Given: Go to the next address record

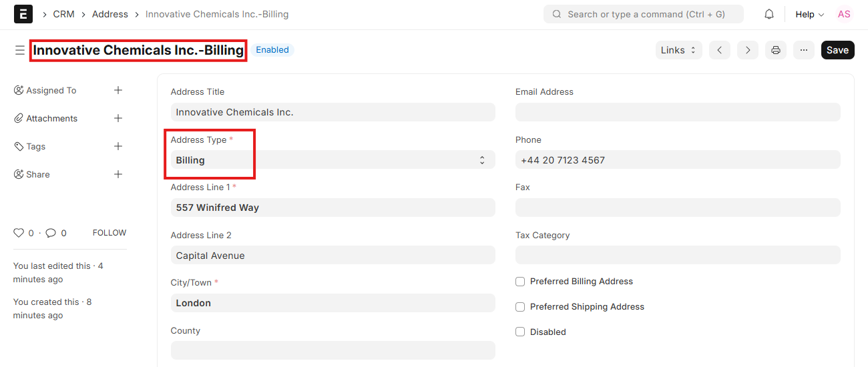Looking at the screenshot, I should click(x=747, y=50).
